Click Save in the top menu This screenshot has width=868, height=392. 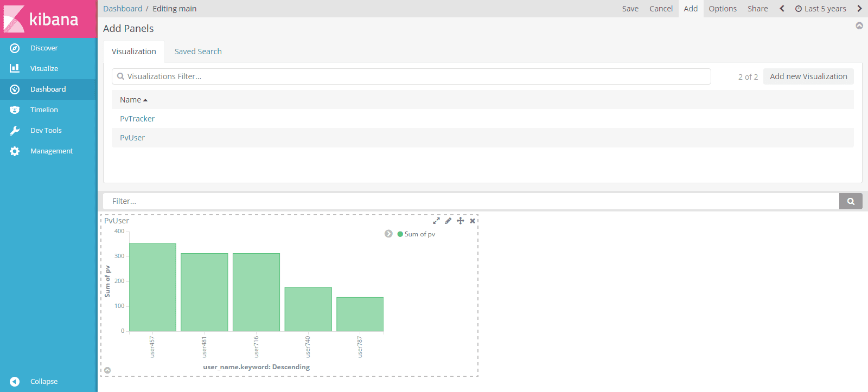pos(630,9)
